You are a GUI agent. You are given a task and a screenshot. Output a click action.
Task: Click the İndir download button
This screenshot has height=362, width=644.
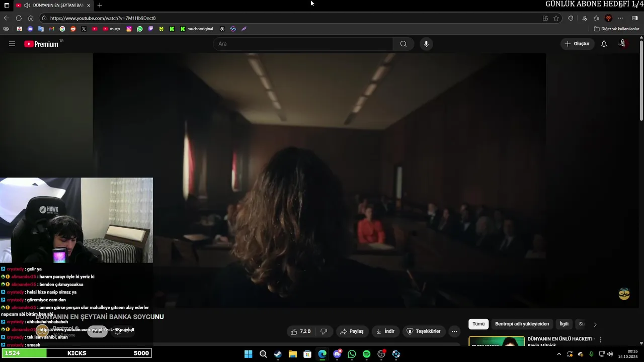[385, 331]
